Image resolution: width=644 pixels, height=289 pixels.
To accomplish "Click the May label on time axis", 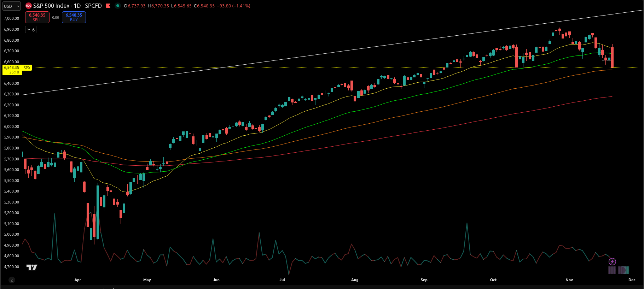I will 147,280.
